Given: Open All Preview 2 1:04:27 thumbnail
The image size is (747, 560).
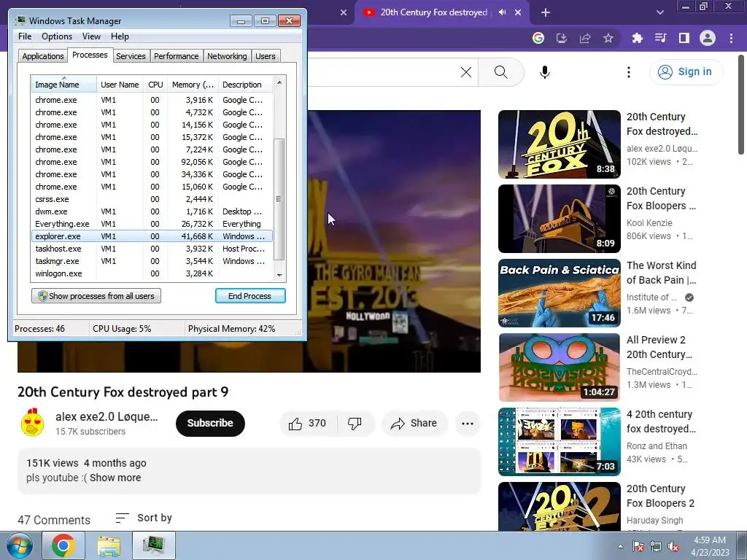Looking at the screenshot, I should [x=560, y=367].
